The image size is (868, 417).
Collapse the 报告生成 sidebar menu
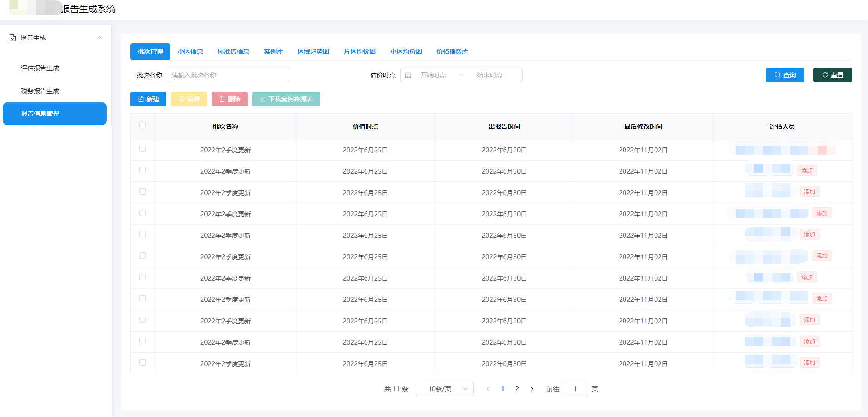[99, 38]
